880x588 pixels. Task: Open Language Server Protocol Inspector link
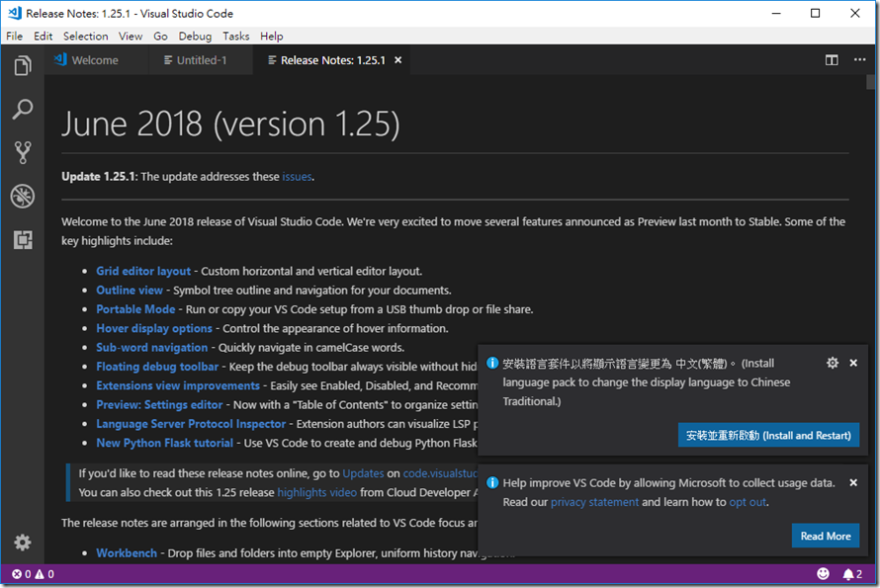pyautogui.click(x=191, y=424)
